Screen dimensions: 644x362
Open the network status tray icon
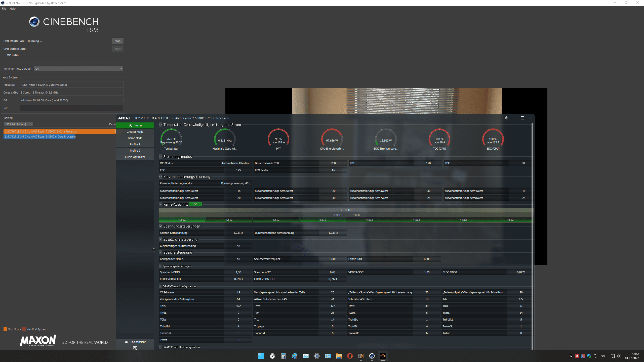coord(613,356)
